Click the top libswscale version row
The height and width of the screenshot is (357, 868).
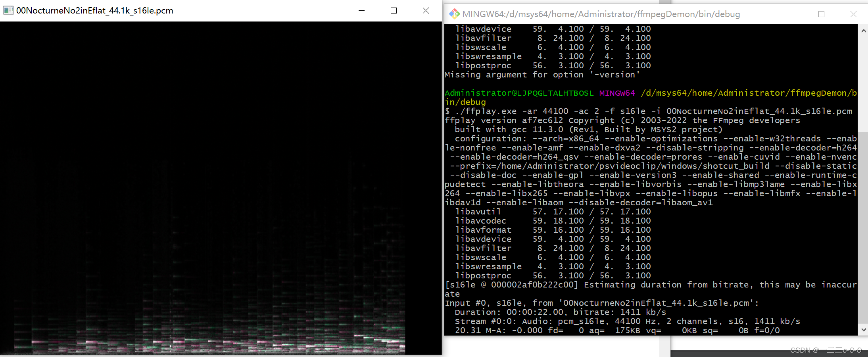(x=553, y=47)
